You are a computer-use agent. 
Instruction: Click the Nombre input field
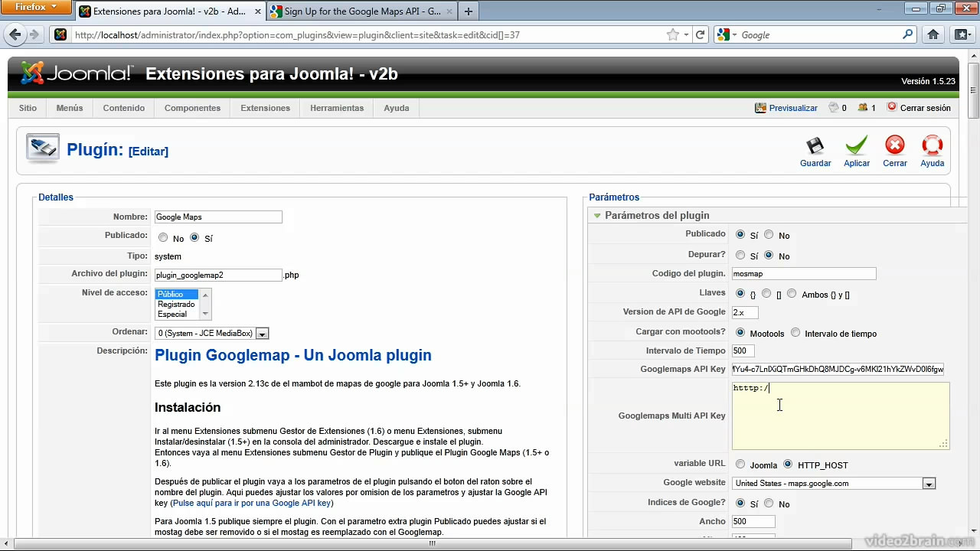click(x=218, y=217)
